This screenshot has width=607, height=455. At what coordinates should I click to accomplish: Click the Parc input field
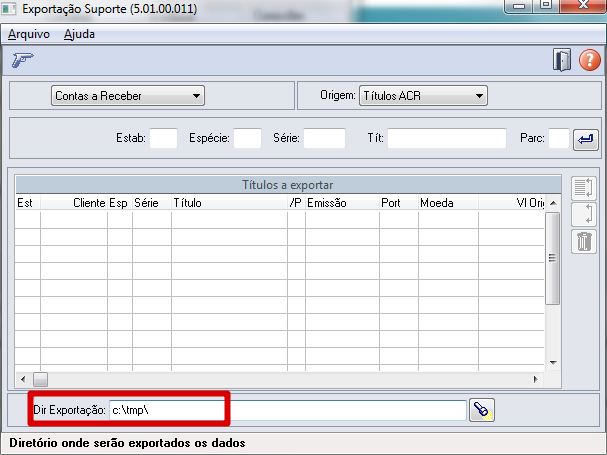pos(559,138)
